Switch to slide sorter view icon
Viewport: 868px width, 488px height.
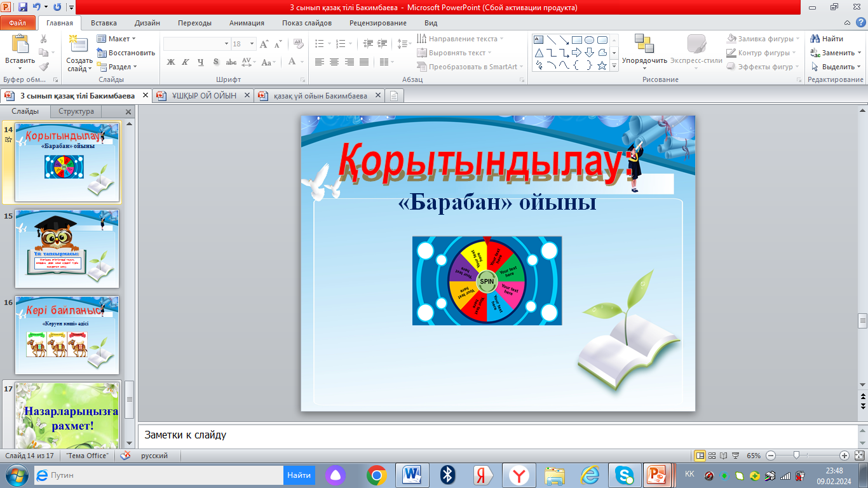click(x=712, y=456)
